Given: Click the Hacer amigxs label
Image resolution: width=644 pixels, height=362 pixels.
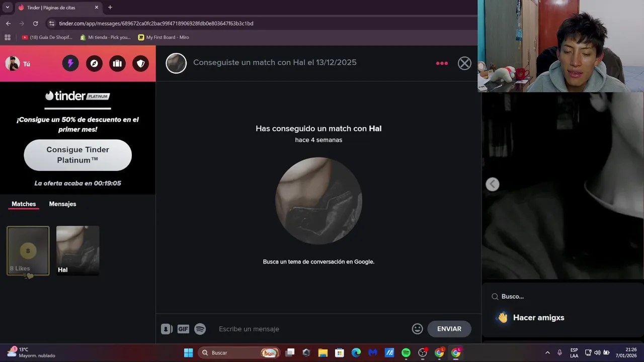Looking at the screenshot, I should click(x=538, y=318).
